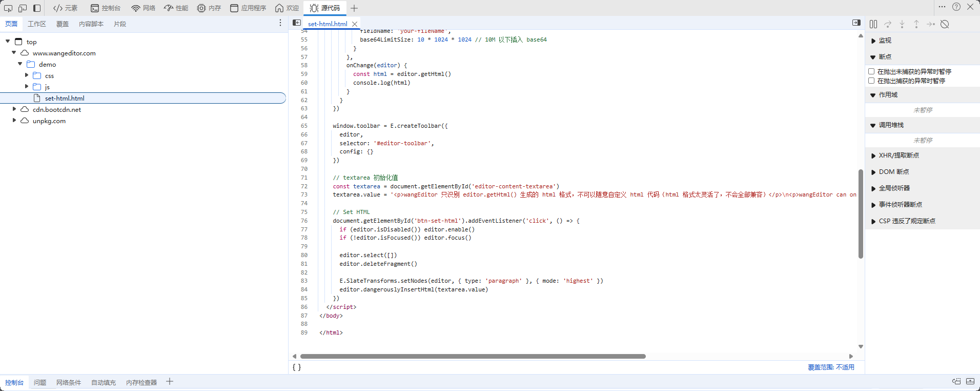
Task: Collapse www.wangeditor.com domain node
Action: tap(14, 53)
